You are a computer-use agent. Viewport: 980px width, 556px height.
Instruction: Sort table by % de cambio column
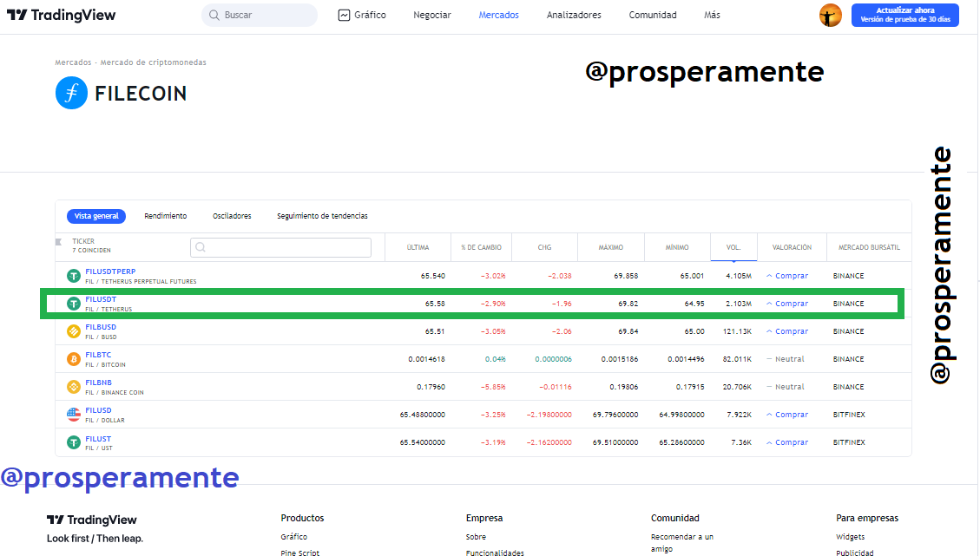(x=481, y=247)
